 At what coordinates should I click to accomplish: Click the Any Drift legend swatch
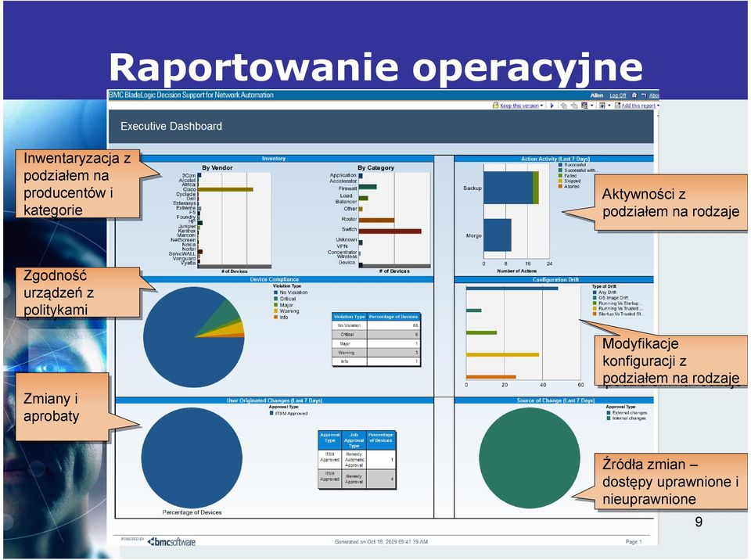tap(595, 293)
